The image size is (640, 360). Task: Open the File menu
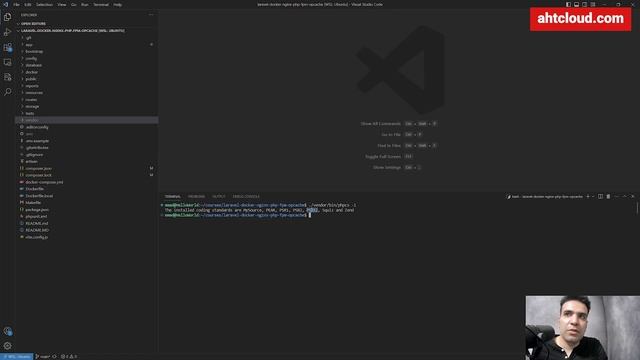(x=16, y=4)
